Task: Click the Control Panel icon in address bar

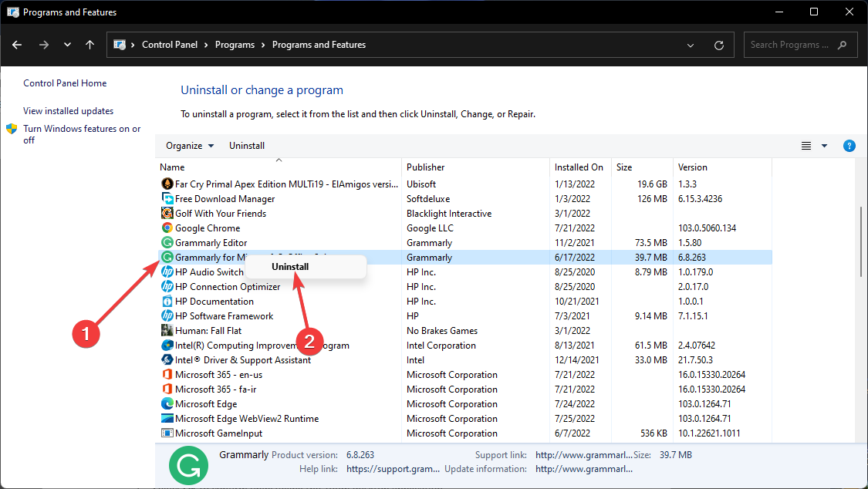Action: tap(120, 45)
